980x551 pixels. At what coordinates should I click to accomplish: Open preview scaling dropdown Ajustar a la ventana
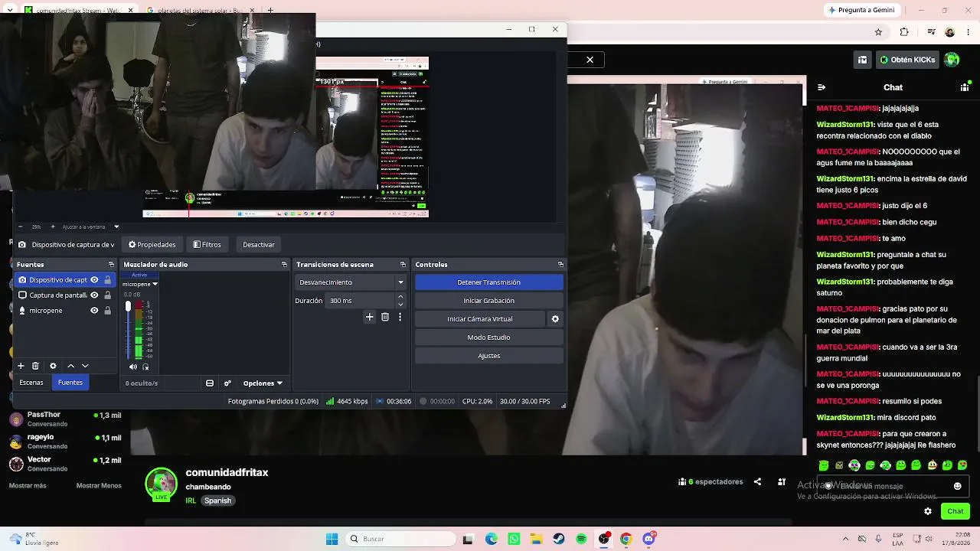90,227
